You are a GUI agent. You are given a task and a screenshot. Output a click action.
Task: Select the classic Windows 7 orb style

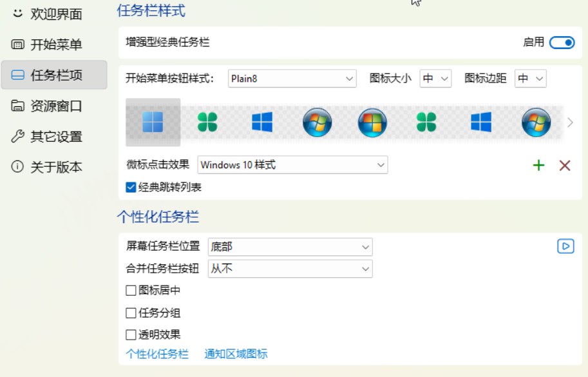[x=317, y=122]
